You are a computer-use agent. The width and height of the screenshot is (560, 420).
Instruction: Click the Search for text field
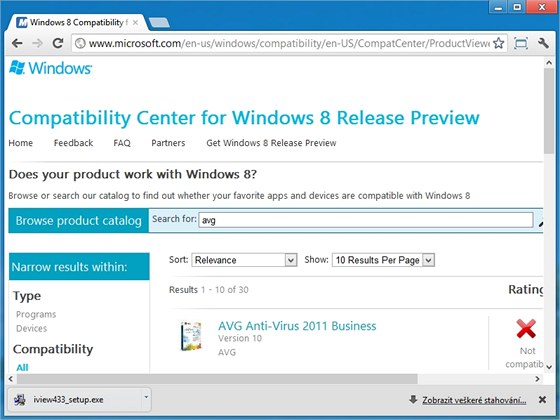coord(366,220)
